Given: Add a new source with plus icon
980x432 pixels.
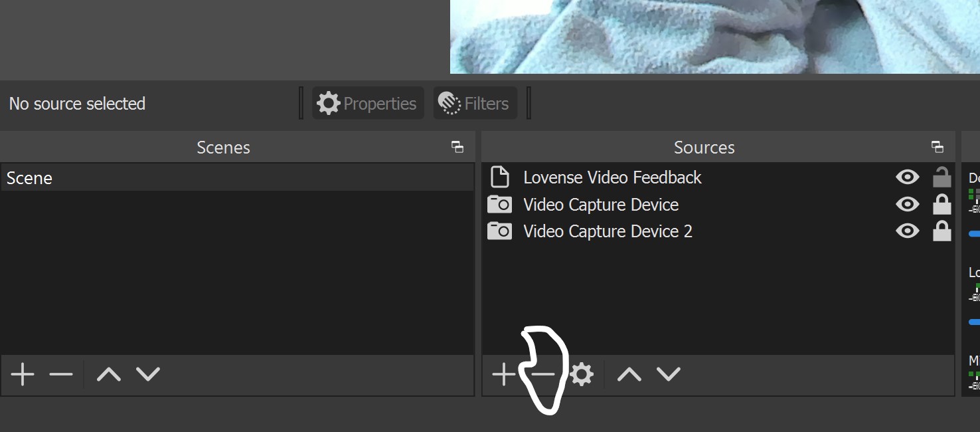Looking at the screenshot, I should [503, 375].
